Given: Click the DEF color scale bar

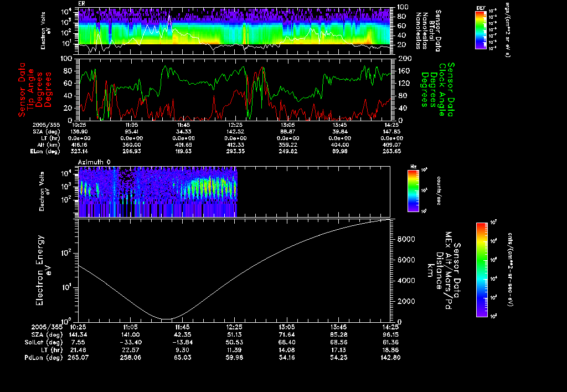Looking at the screenshot, I should click(x=481, y=30).
